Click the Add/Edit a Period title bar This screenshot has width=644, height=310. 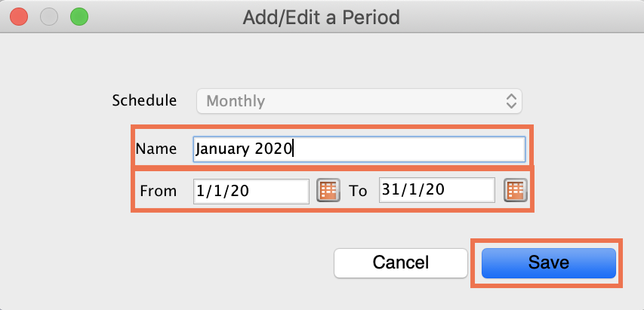tap(321, 15)
